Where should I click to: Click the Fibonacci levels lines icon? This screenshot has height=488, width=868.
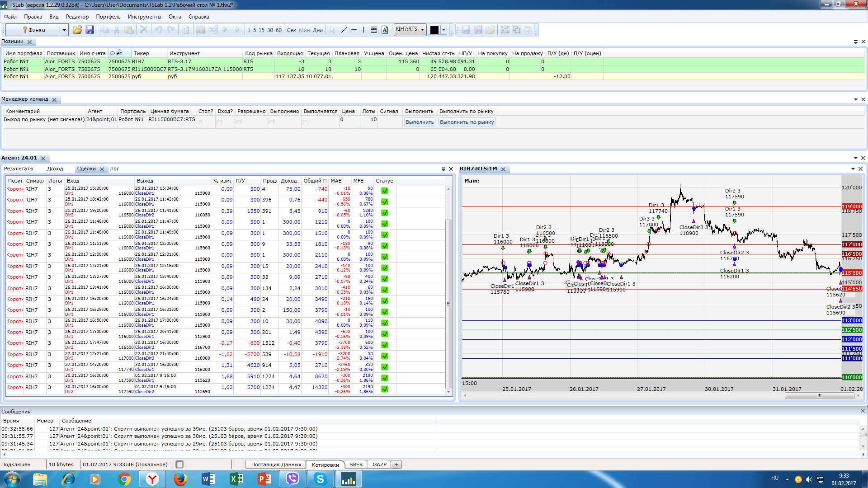point(374,30)
